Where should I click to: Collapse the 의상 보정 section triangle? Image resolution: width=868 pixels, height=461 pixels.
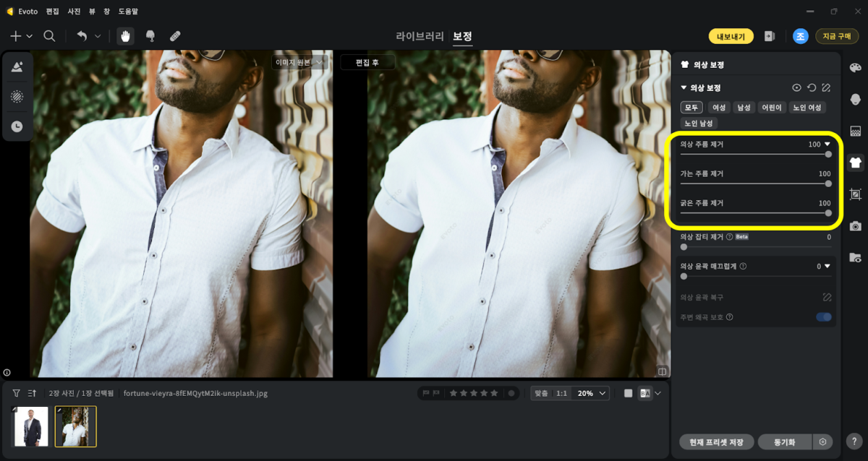coord(684,87)
